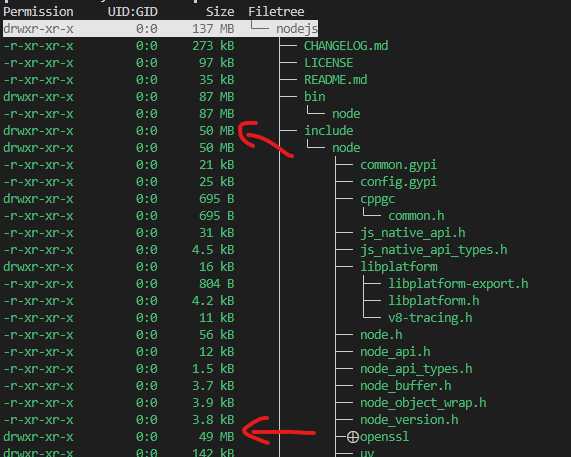The height and width of the screenshot is (457, 571).
Task: Click the Filetree column header
Action: 276,12
